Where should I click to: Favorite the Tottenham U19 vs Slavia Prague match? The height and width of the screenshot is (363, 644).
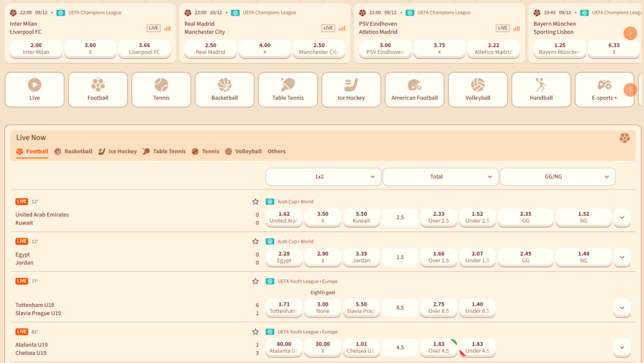coord(255,281)
